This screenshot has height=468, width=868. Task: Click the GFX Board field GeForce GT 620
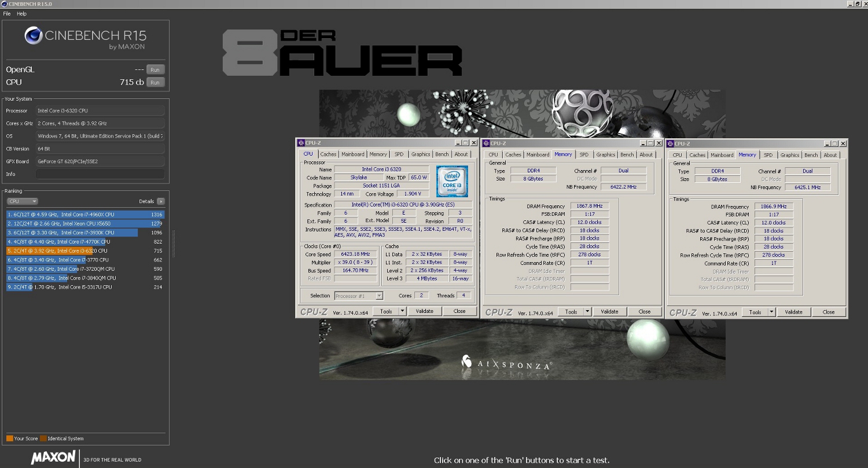100,161
